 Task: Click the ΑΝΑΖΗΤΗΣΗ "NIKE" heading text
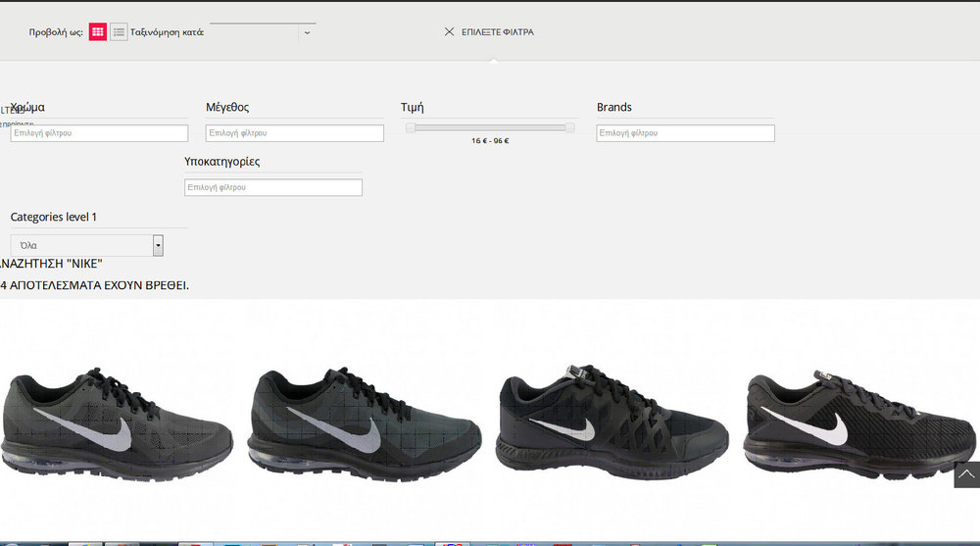(x=51, y=264)
